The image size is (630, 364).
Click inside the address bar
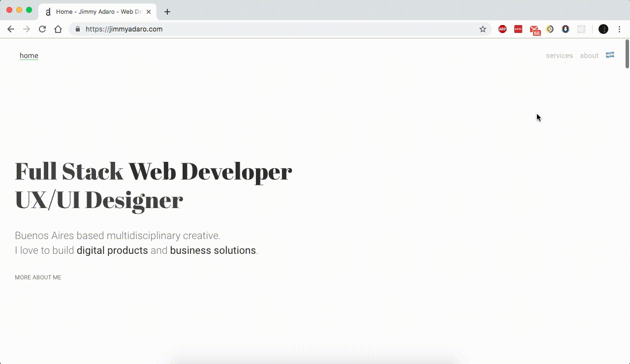(x=197, y=29)
